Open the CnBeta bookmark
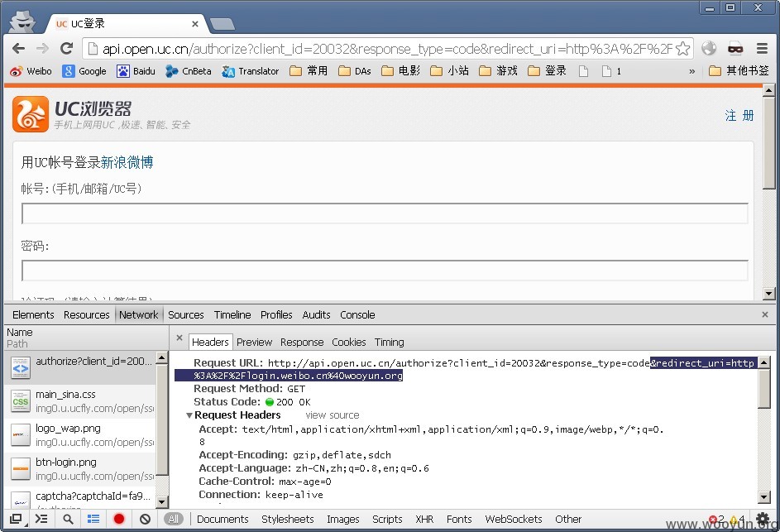 189,71
